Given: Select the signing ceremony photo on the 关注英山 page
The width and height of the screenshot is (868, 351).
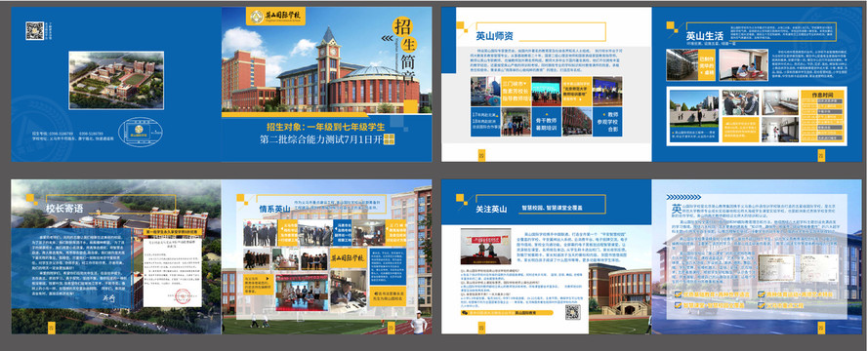Looking at the screenshot, I should point(485,246).
